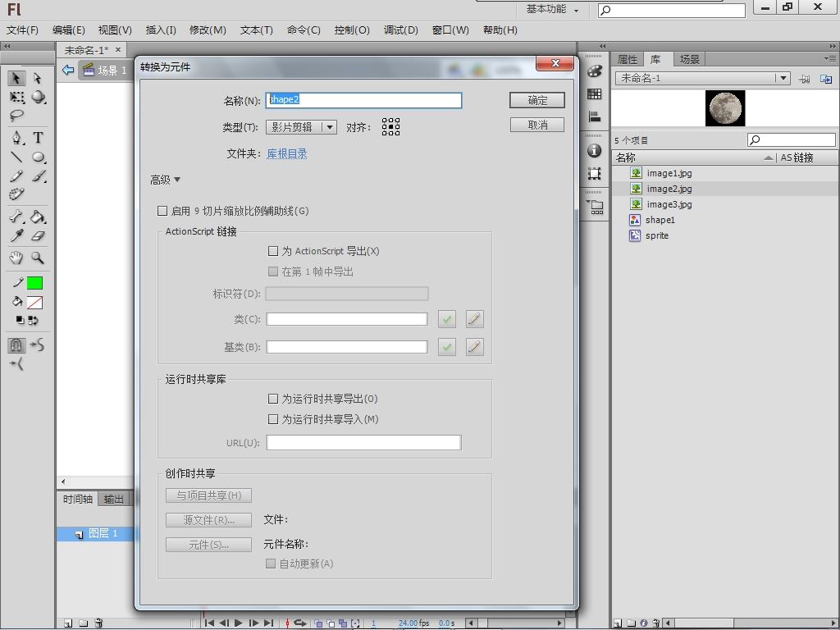Open the 窗口(W) menu

(x=450, y=30)
